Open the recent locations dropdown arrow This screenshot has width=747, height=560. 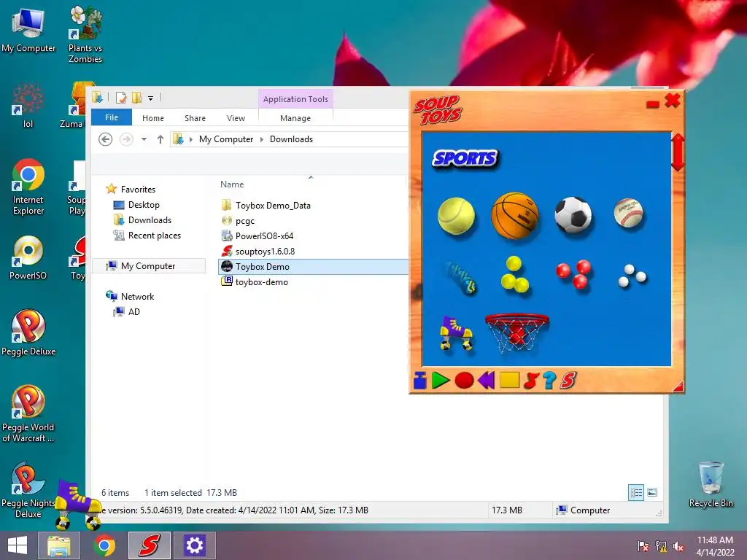click(x=144, y=139)
